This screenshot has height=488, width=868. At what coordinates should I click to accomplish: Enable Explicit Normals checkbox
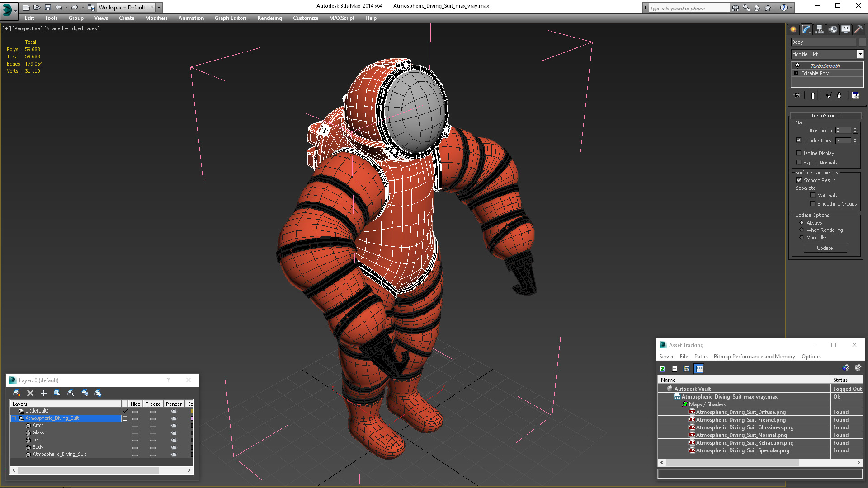(799, 163)
